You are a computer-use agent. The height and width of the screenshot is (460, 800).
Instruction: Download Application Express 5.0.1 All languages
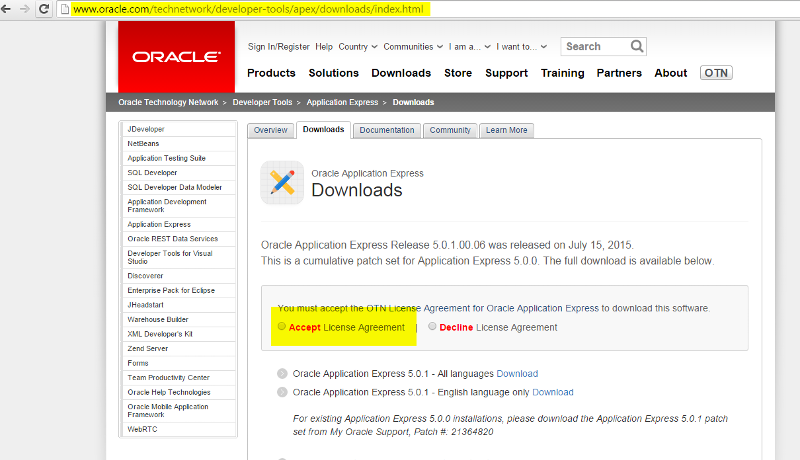click(517, 374)
